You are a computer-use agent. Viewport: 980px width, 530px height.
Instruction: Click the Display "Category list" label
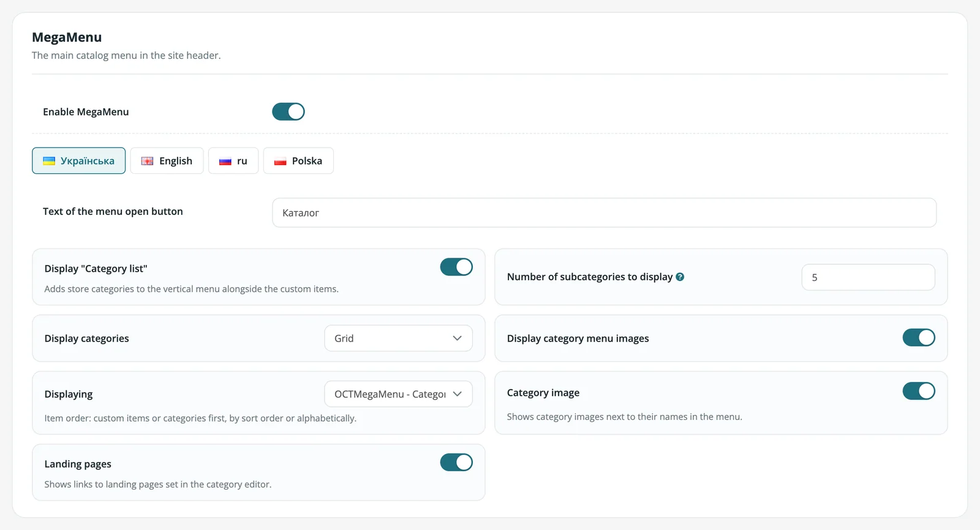pyautogui.click(x=96, y=269)
